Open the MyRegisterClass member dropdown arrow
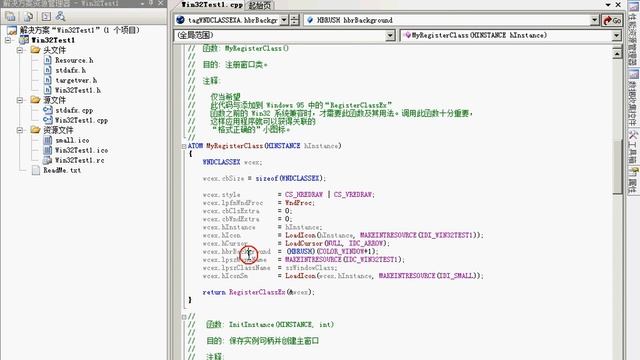 coord(616,36)
